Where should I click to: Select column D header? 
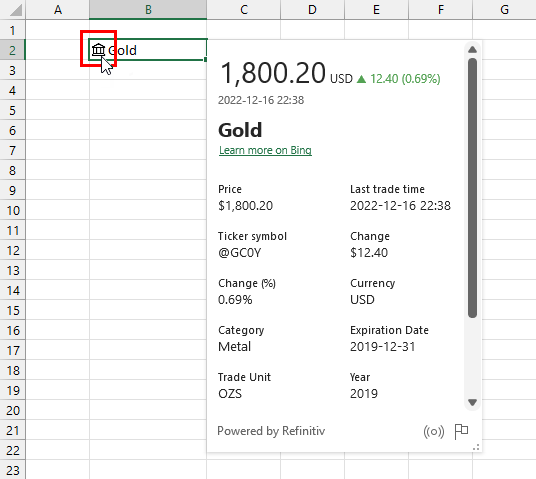[x=312, y=10]
